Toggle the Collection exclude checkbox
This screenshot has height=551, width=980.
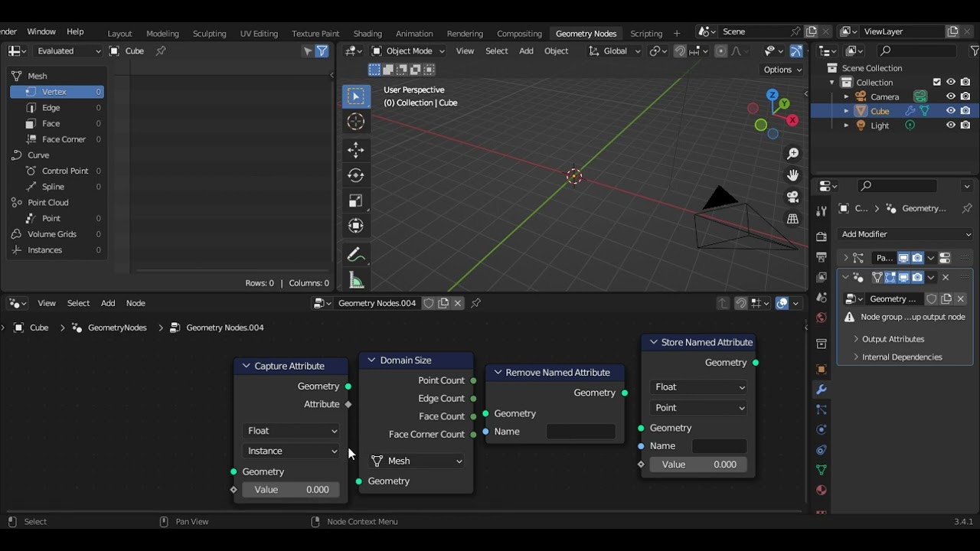(936, 82)
